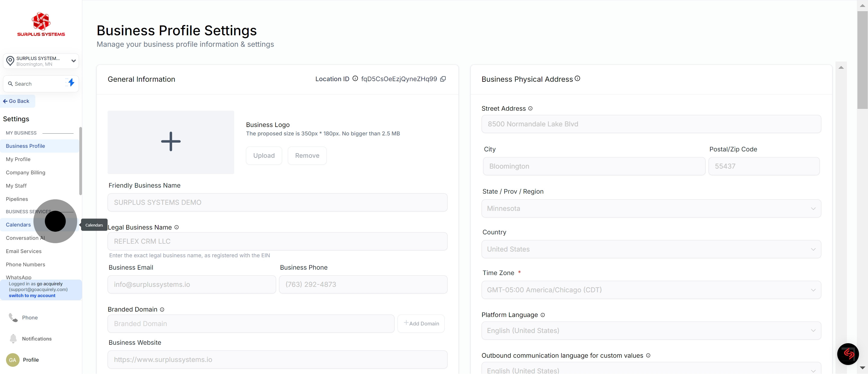This screenshot has width=868, height=374.
Task: Click info icon beside Business Physical Address
Action: coord(577,79)
